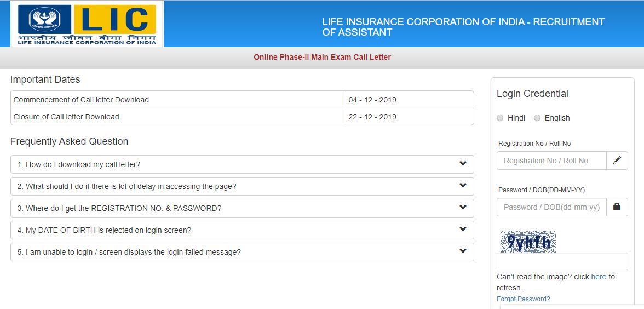Expand the 'How do I download my call letter?' question

(x=463, y=164)
